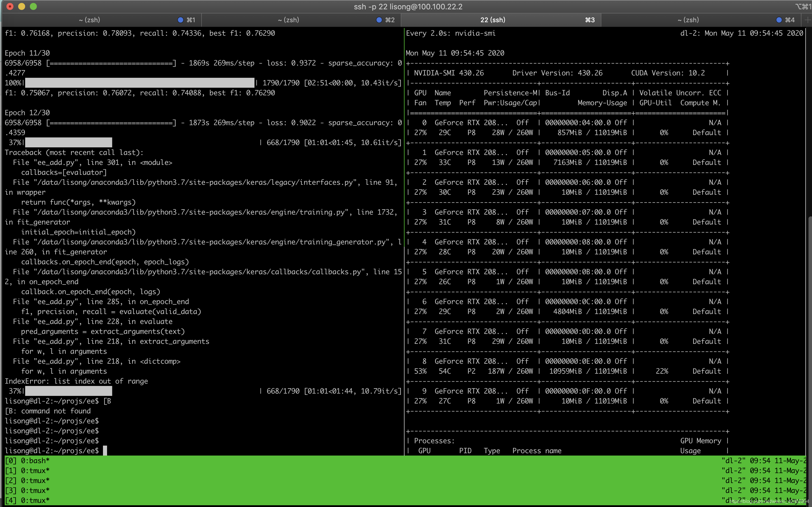
Task: Click GPU 8 power '187W / 260W'
Action: [510, 371]
